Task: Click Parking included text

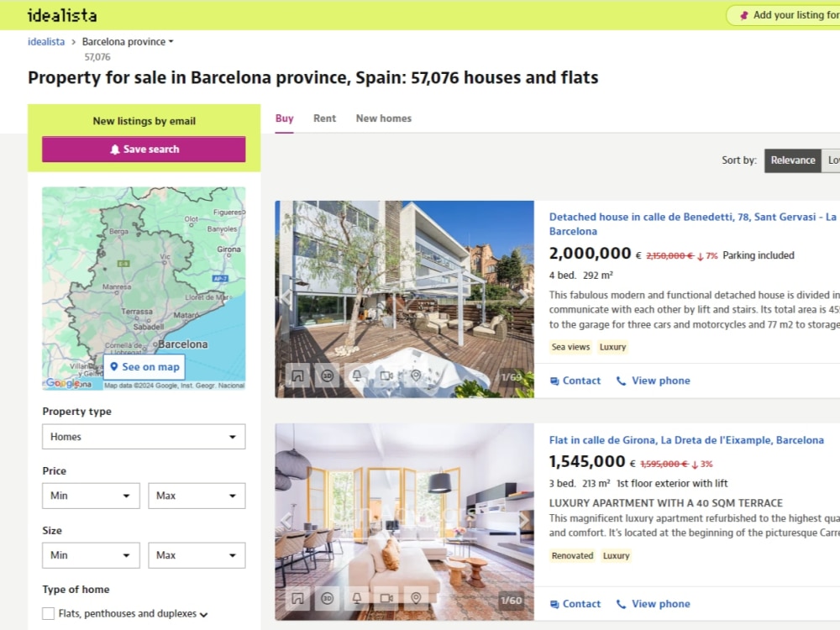Action: pyautogui.click(x=758, y=255)
